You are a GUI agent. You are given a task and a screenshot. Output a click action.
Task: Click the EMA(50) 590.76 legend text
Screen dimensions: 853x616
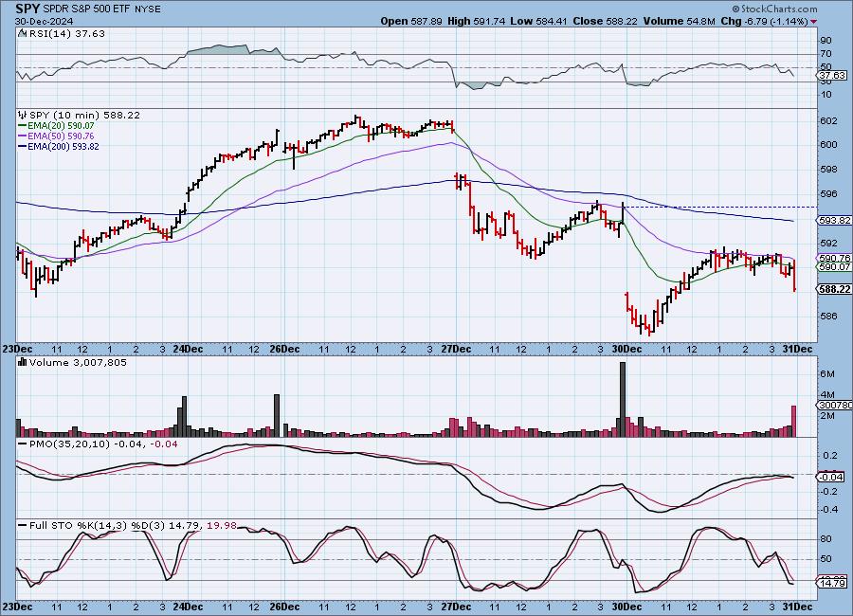click(x=61, y=136)
